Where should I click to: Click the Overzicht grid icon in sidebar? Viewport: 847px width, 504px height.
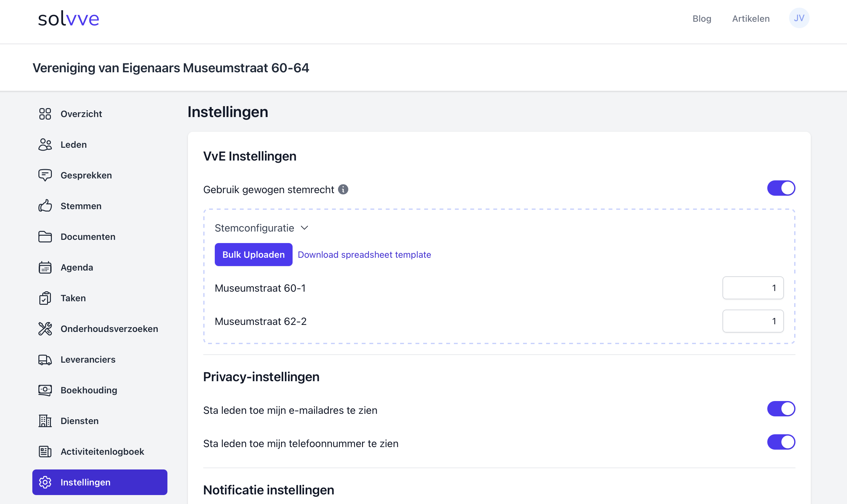pyautogui.click(x=45, y=114)
